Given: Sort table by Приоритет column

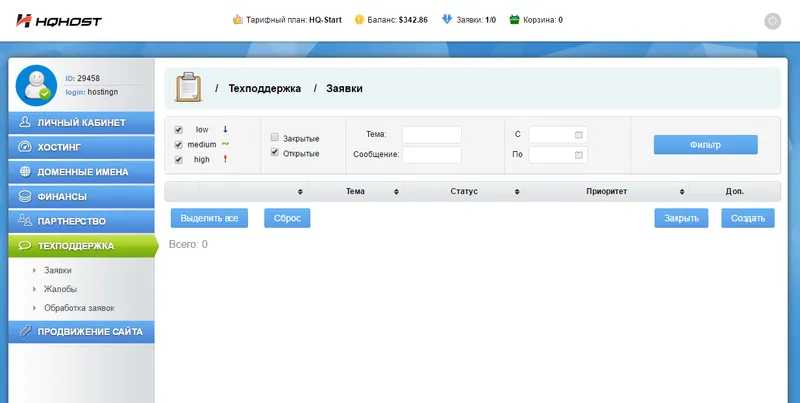Looking at the screenshot, I should tap(682, 192).
